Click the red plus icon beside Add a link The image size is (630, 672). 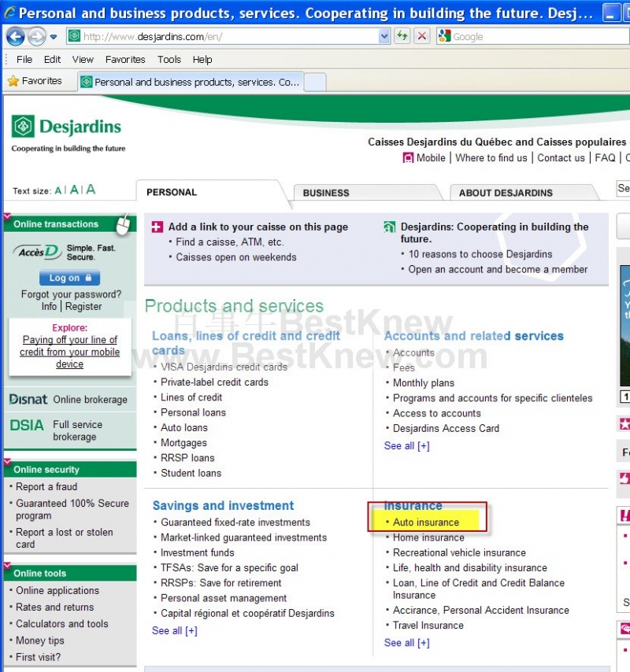pos(157,227)
